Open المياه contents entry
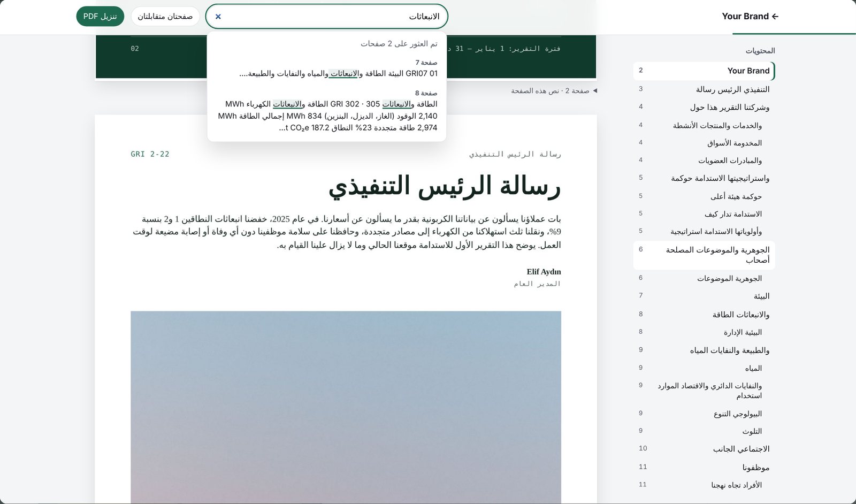The image size is (856, 504). [704, 368]
